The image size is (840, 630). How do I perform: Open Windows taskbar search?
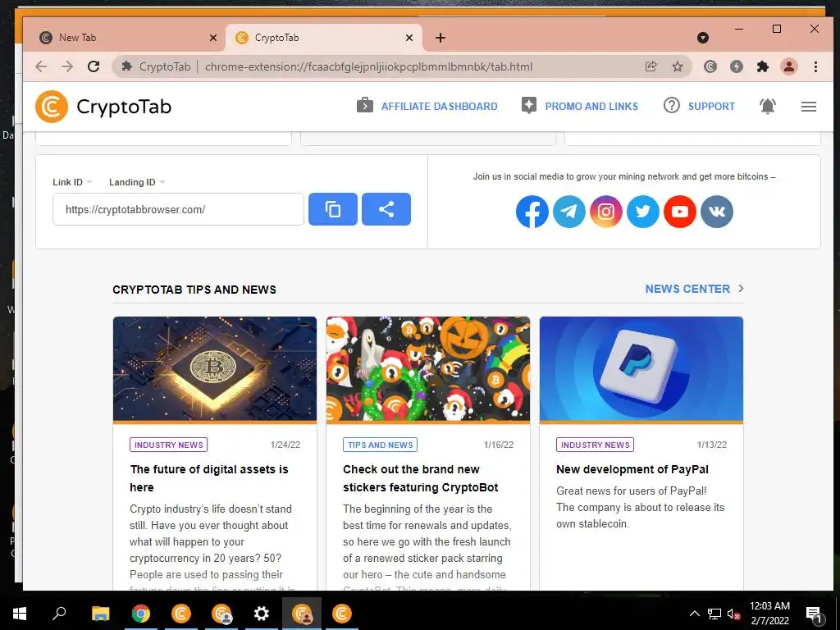click(x=59, y=614)
